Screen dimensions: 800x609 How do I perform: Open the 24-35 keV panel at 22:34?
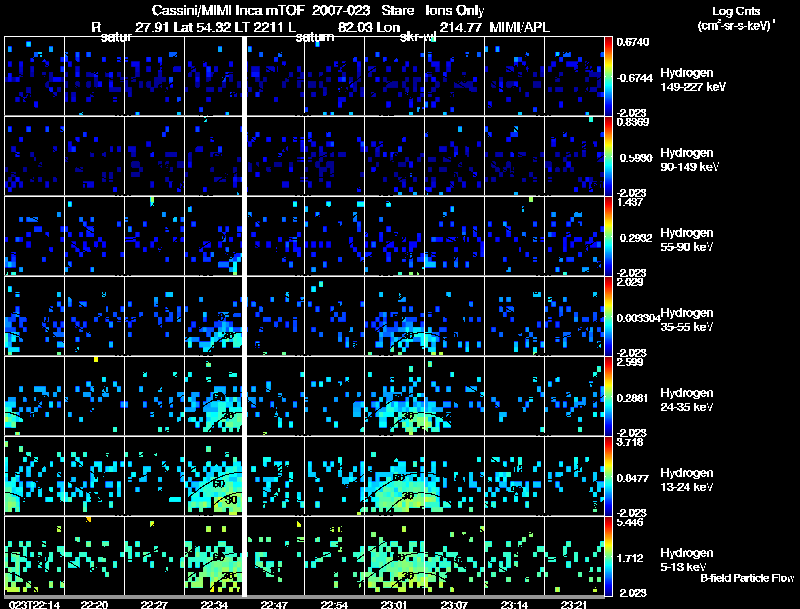coord(213,396)
